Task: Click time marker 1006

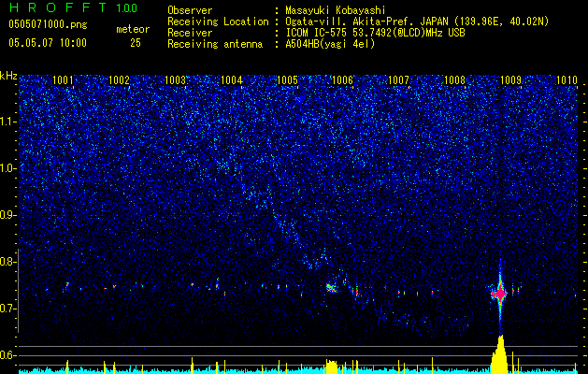Action: [343, 79]
